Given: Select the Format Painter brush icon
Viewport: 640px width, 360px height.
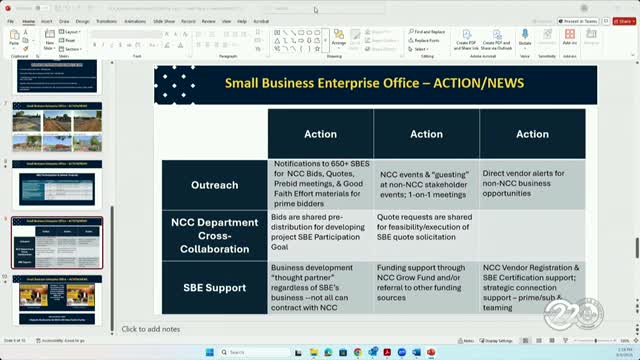Looking at the screenshot, I should 25,49.
